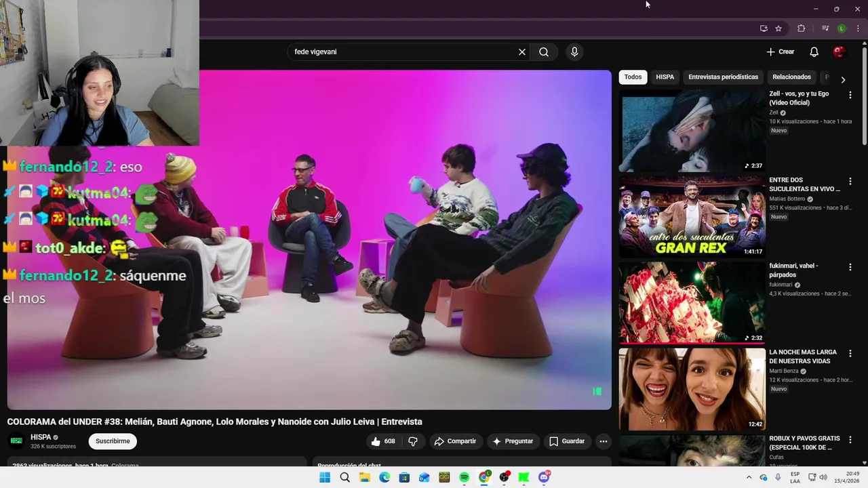The image size is (868, 488).
Task: Click the tray microphone icon
Action: pos(778,477)
